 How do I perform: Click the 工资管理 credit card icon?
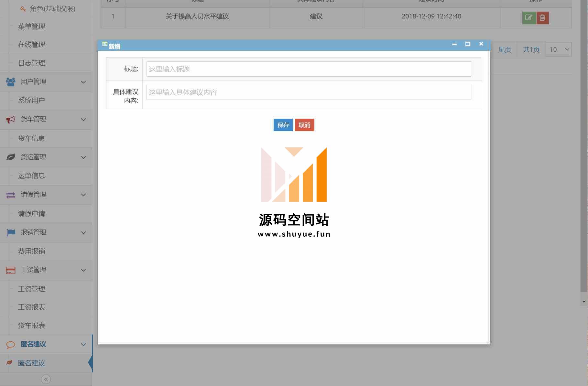(11, 270)
